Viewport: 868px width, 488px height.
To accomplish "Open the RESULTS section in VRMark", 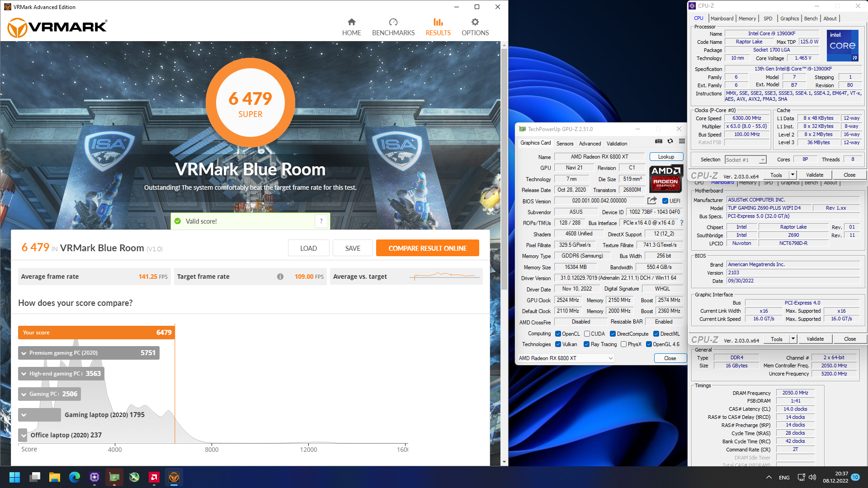I will pyautogui.click(x=438, y=27).
